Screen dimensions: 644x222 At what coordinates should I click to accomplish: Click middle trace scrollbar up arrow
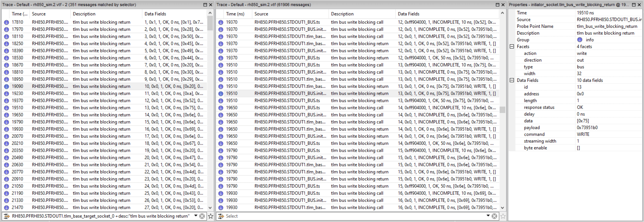(502, 13)
